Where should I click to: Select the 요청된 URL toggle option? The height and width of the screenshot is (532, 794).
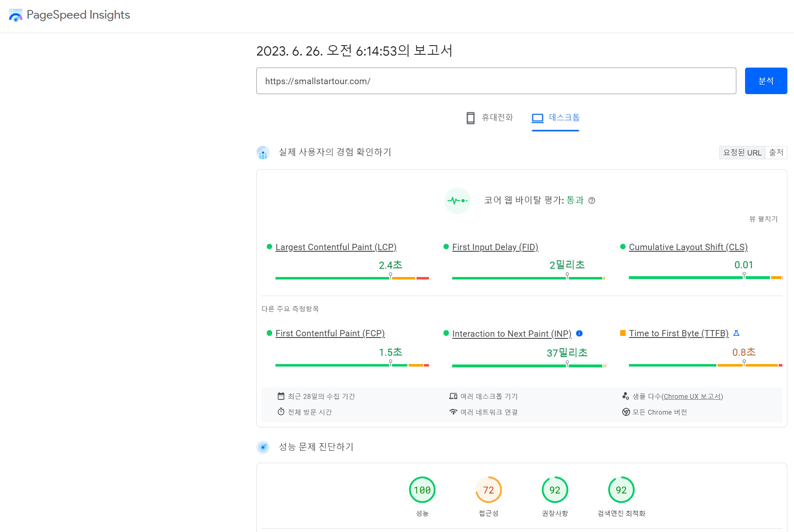[x=742, y=153]
